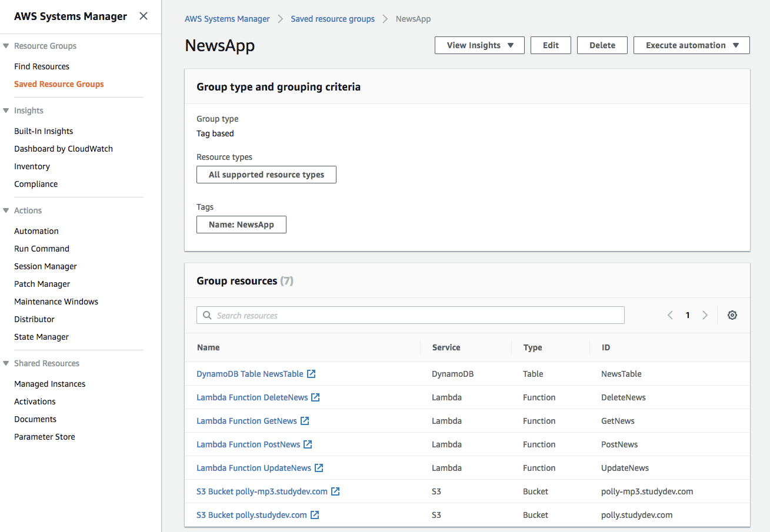
Task: Click AWS Systems Manager breadcrumb link
Action: point(227,19)
